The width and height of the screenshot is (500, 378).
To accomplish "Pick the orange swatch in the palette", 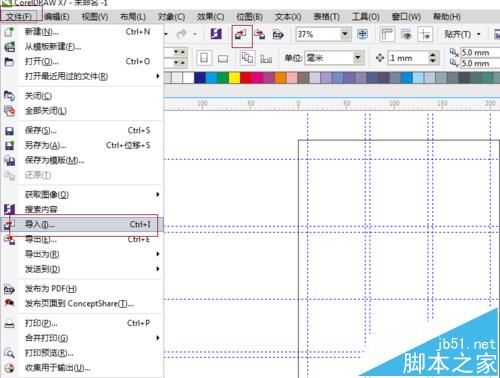I will click(x=280, y=78).
